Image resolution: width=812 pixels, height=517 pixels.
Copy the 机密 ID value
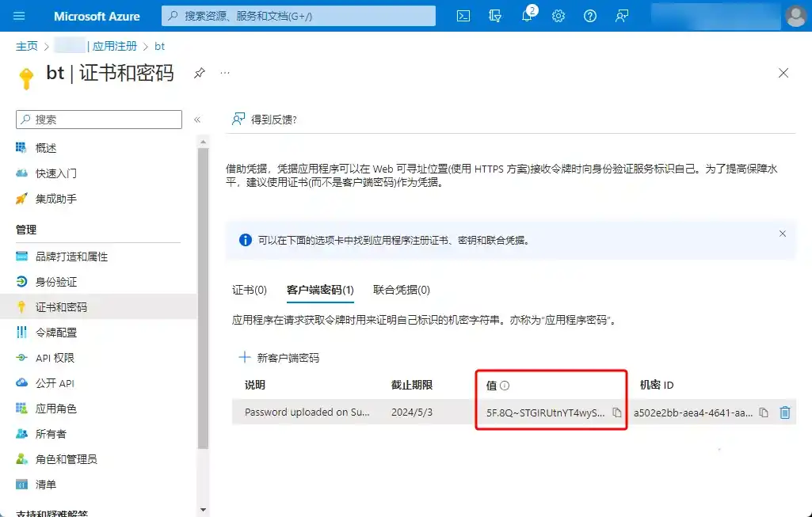point(762,412)
